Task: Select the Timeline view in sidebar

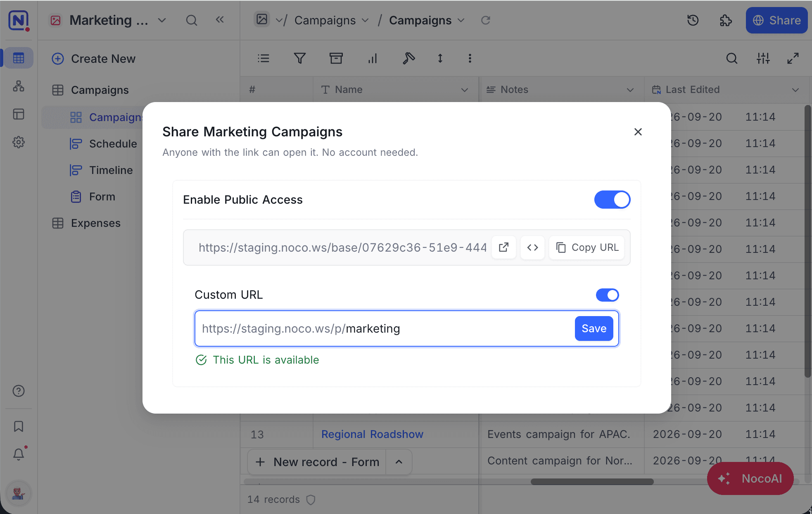Action: pos(111,170)
